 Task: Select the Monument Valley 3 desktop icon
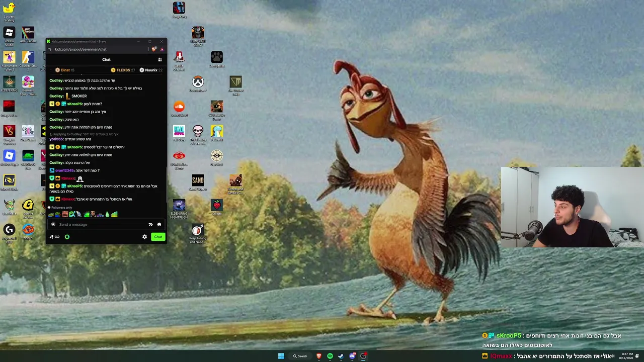click(x=9, y=60)
